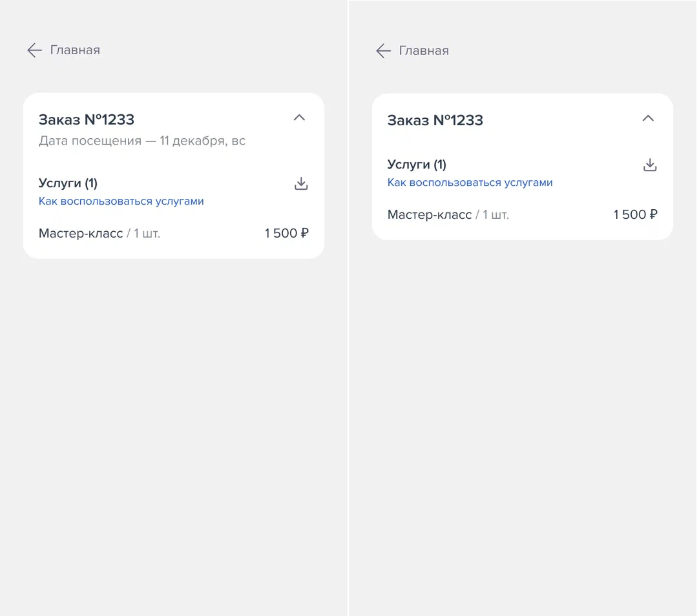Open 'Как воспользоваться услугами' link in left card
699x616 pixels.
[x=121, y=201]
